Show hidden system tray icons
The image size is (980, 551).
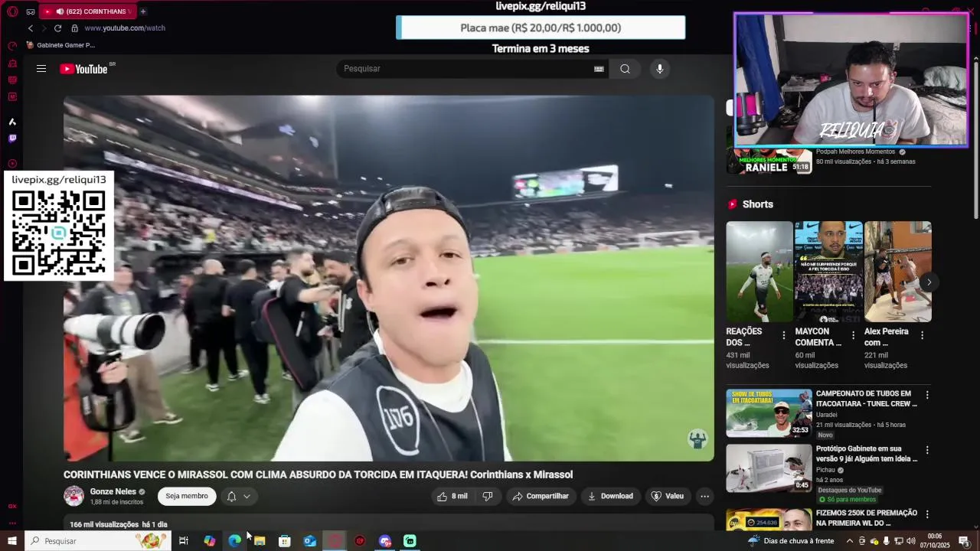(x=849, y=541)
